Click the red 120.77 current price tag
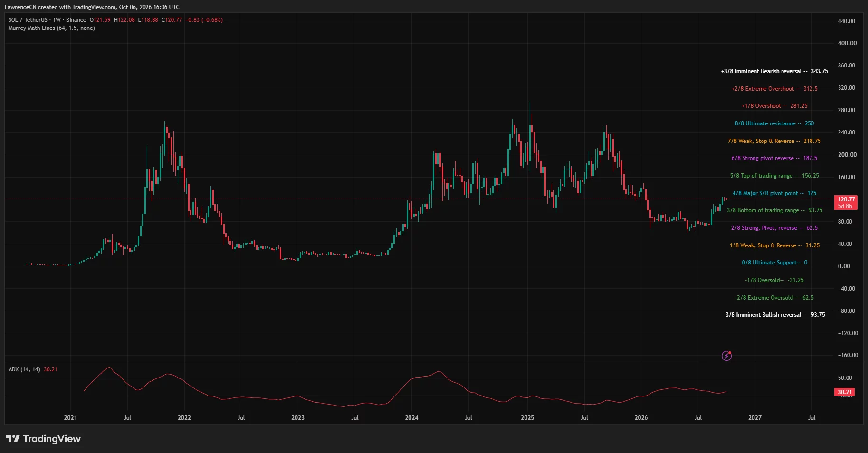The width and height of the screenshot is (868, 453). (846, 203)
